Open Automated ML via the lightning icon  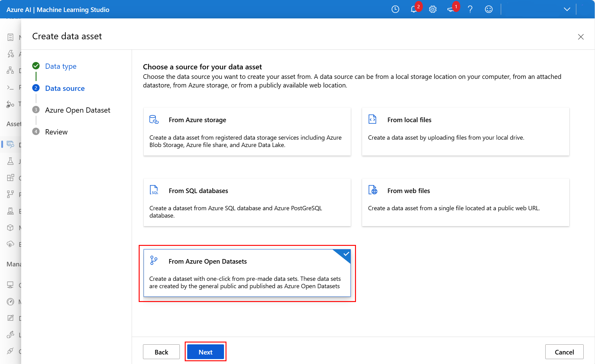click(x=11, y=54)
